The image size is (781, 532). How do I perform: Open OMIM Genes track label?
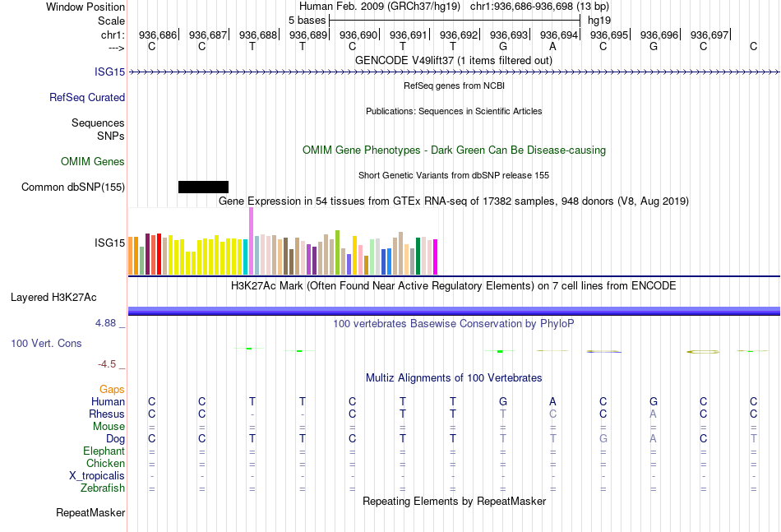pos(93,161)
